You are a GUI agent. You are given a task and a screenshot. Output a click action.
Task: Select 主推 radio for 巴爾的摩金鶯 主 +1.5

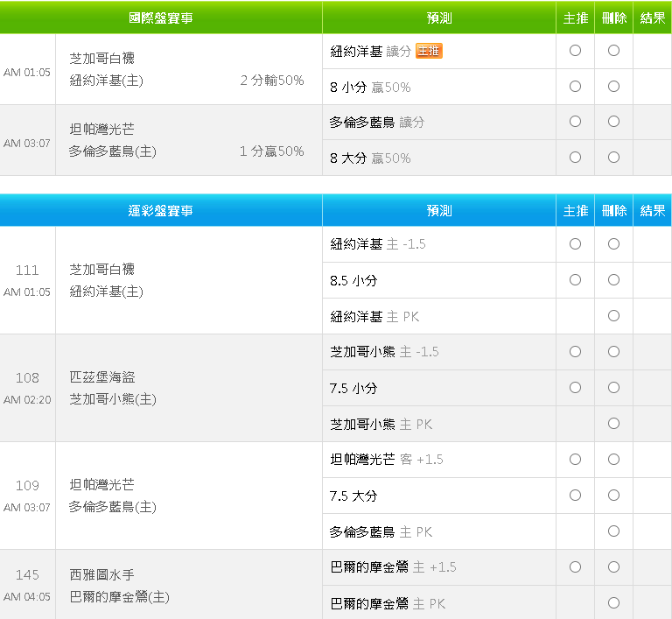[575, 567]
